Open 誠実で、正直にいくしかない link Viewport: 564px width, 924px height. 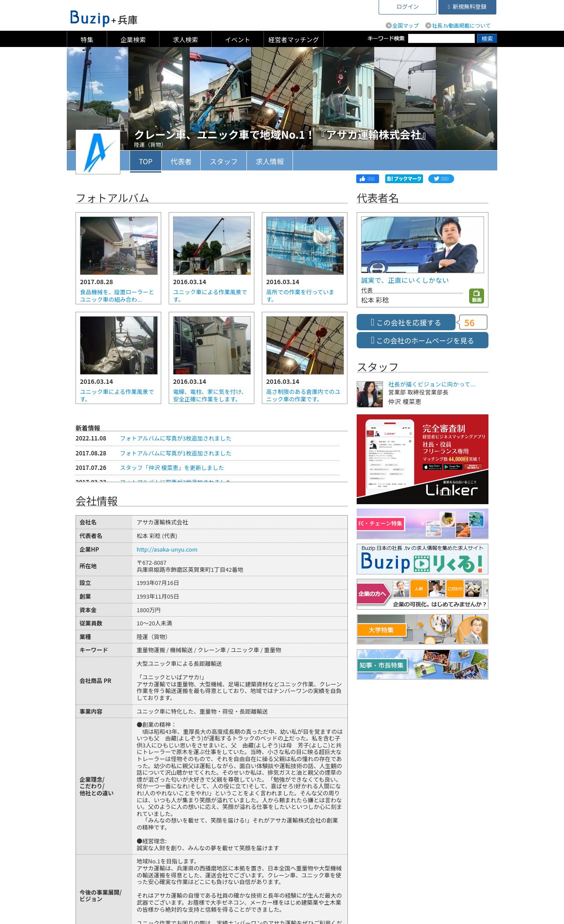pos(405,280)
